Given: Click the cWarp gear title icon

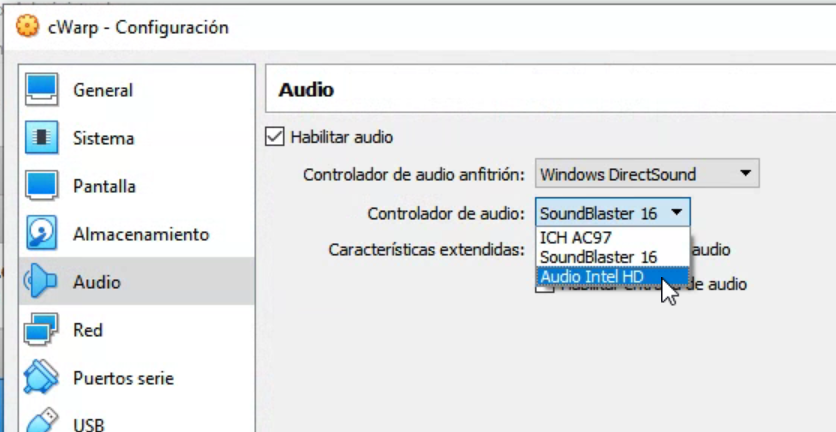Looking at the screenshot, I should point(27,26).
